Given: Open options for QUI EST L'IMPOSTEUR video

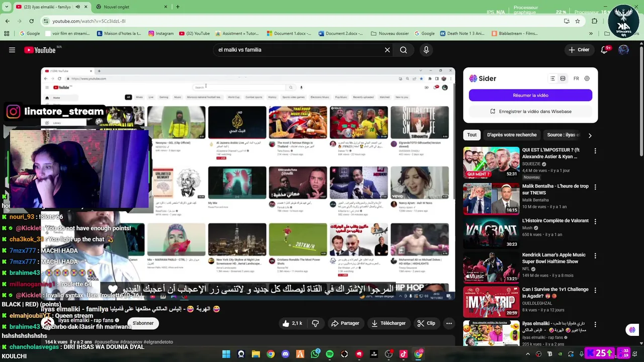Looking at the screenshot, I should (595, 151).
